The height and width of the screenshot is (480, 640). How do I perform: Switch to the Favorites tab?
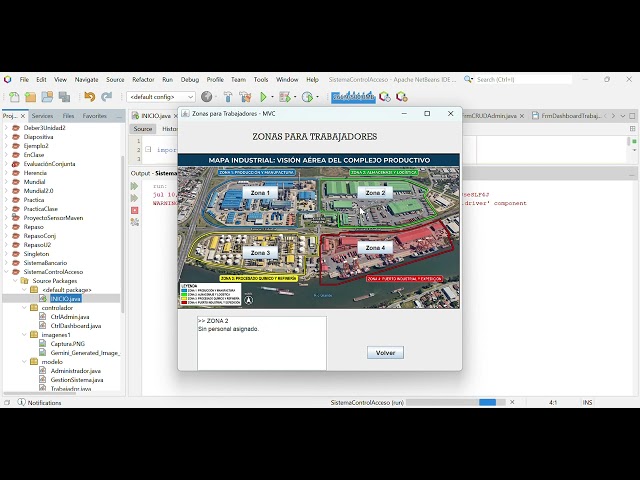click(94, 116)
